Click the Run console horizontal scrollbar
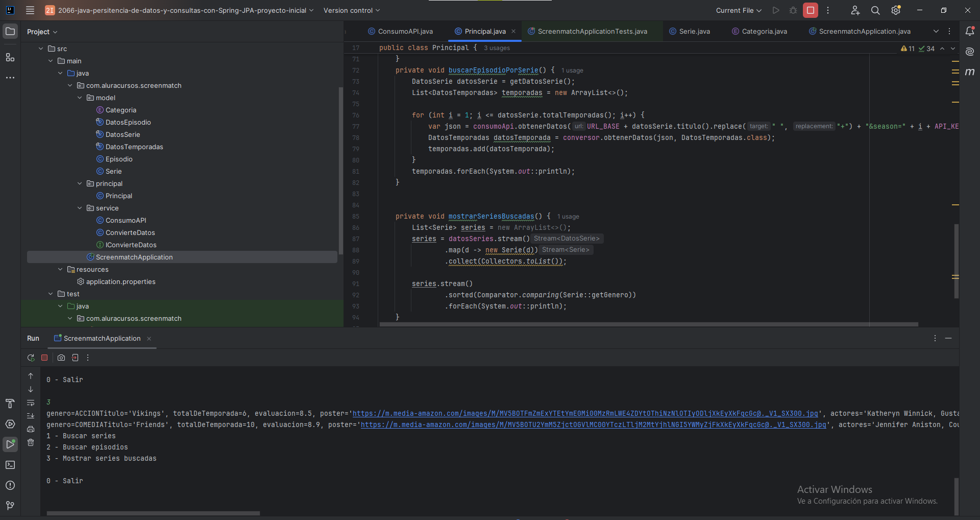Screen dimensions: 980x520 pos(153,513)
